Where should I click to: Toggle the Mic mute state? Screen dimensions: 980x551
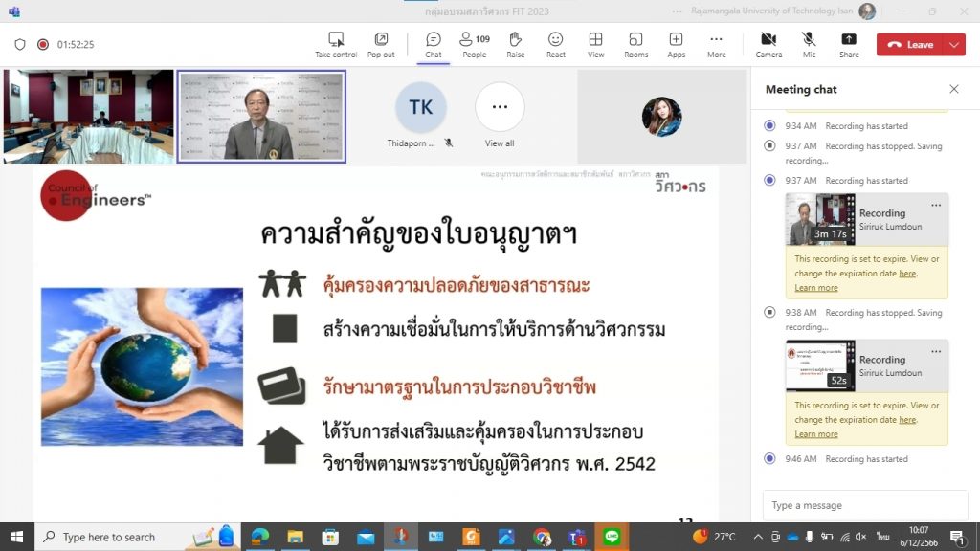click(809, 44)
